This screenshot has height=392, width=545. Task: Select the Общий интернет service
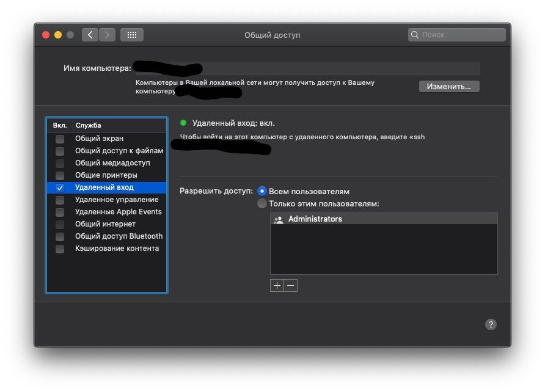tap(106, 224)
